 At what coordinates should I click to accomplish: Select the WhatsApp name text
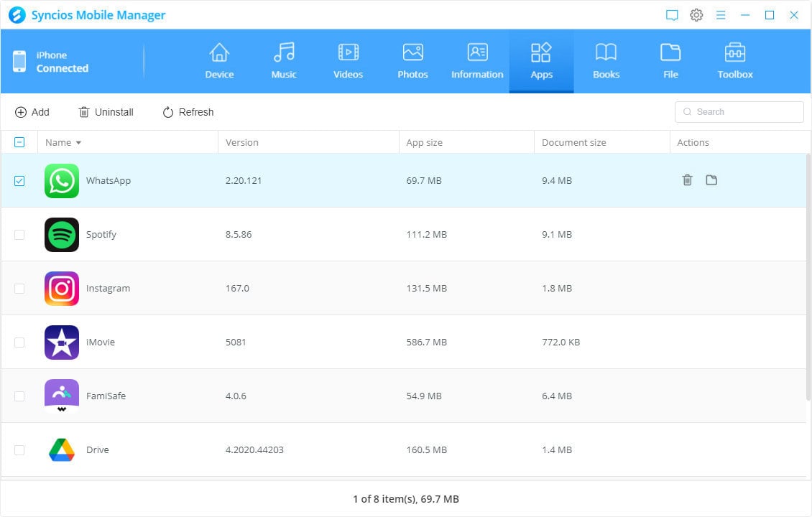tap(109, 181)
